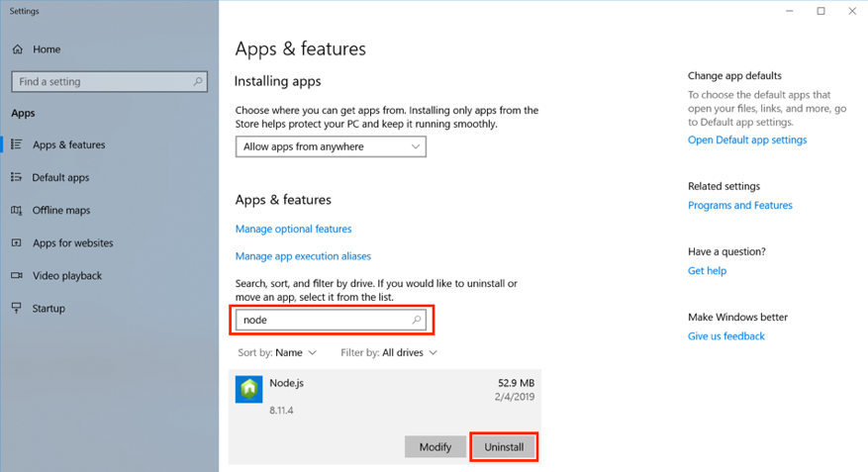The image size is (868, 472).
Task: Click the Apps for websites icon
Action: 17,242
